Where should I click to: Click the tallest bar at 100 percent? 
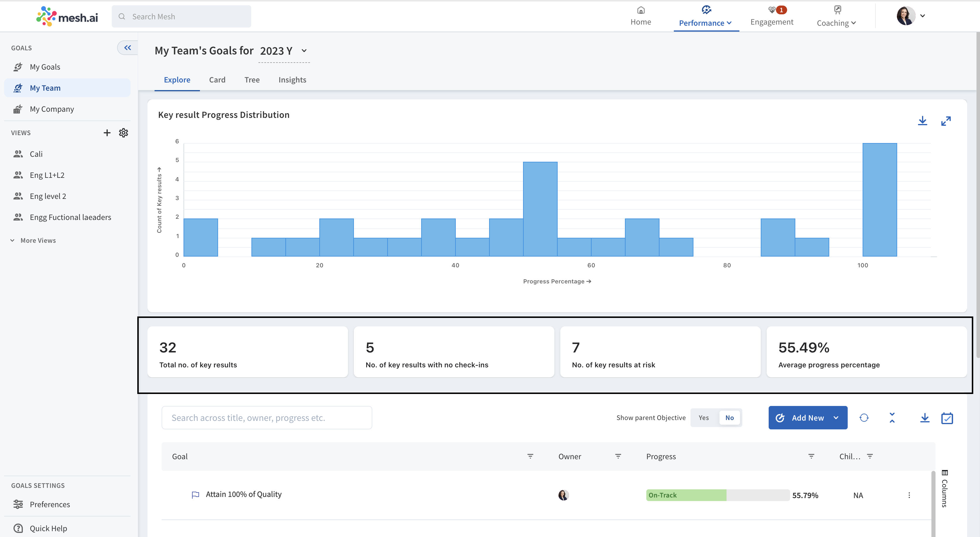coord(880,199)
